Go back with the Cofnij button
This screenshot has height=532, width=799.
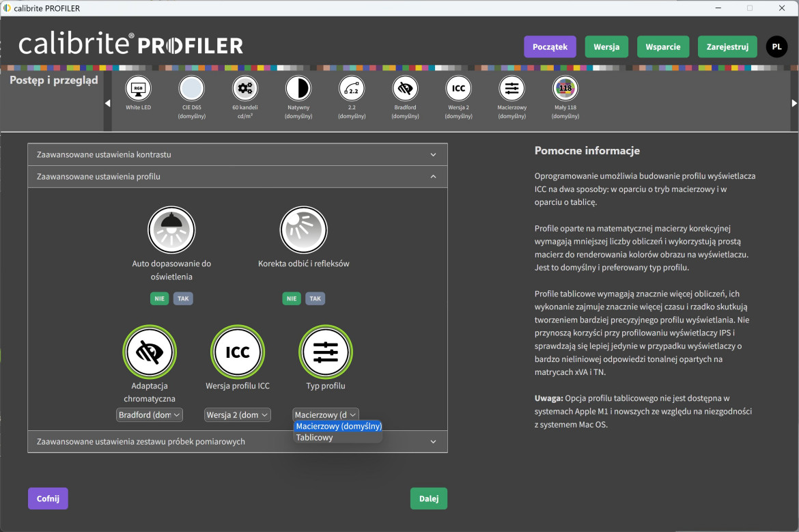[48, 499]
